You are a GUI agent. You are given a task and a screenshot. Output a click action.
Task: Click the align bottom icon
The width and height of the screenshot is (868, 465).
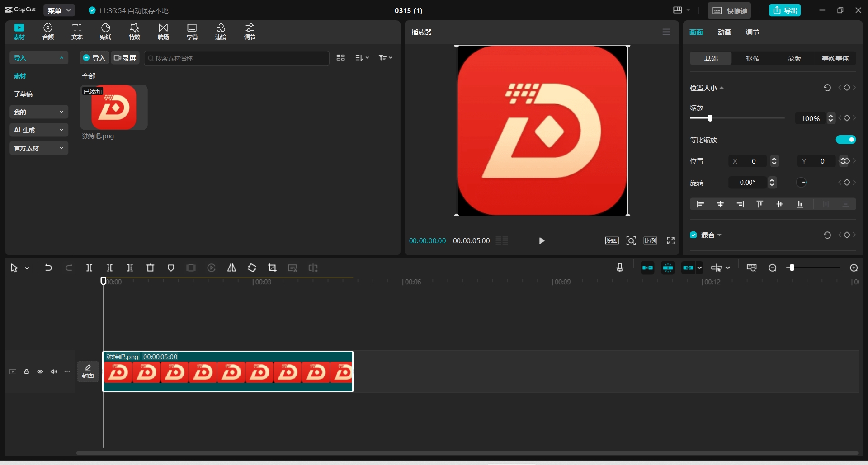pyautogui.click(x=800, y=204)
